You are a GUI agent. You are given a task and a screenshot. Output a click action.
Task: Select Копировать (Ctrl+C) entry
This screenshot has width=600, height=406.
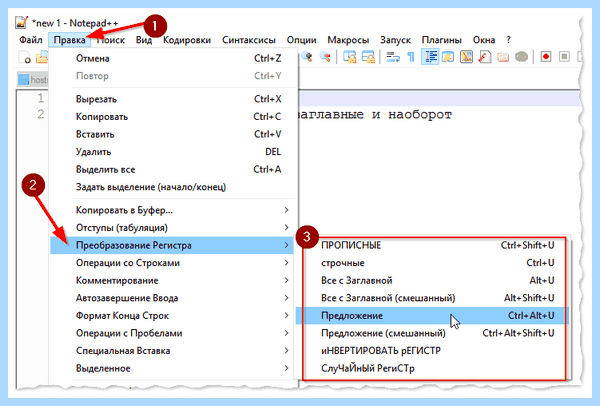(174, 117)
